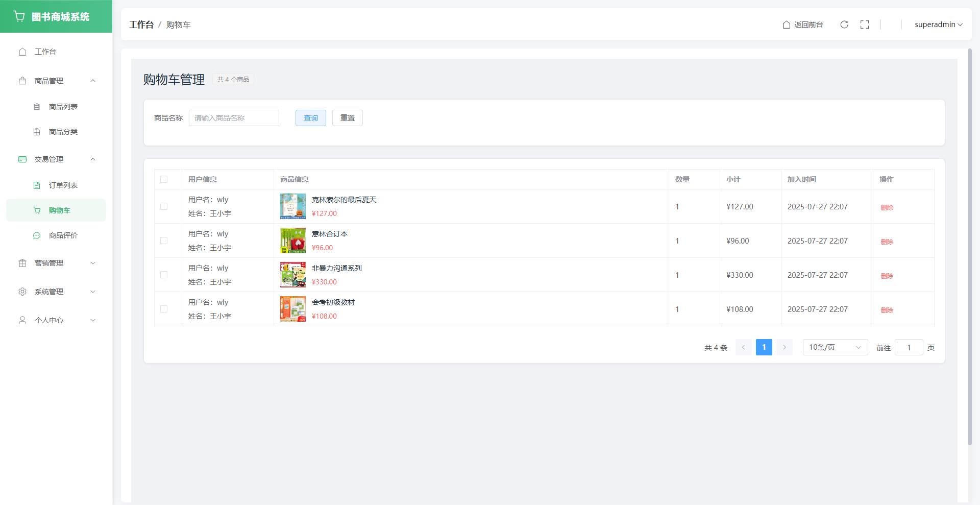This screenshot has width=980, height=505.
Task: Click the 商品分类 sidebar icon
Action: point(37,132)
